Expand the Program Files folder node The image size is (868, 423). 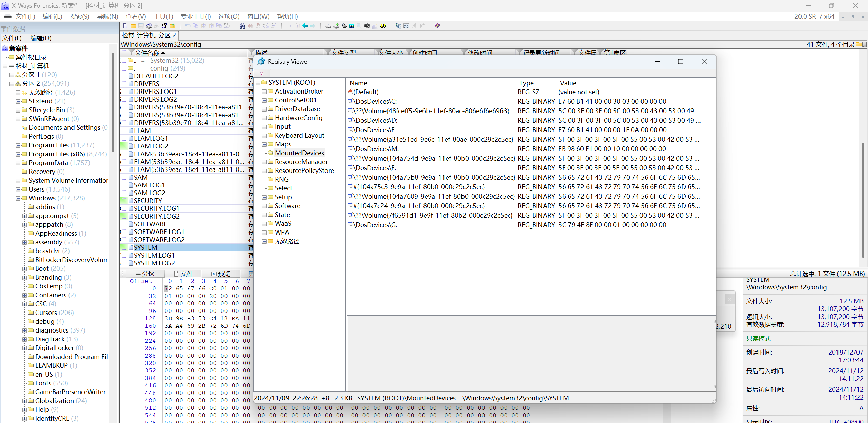(x=18, y=145)
